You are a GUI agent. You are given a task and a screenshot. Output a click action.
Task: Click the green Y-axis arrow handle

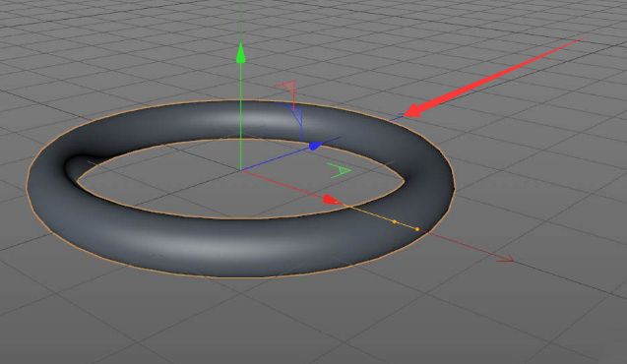241,53
